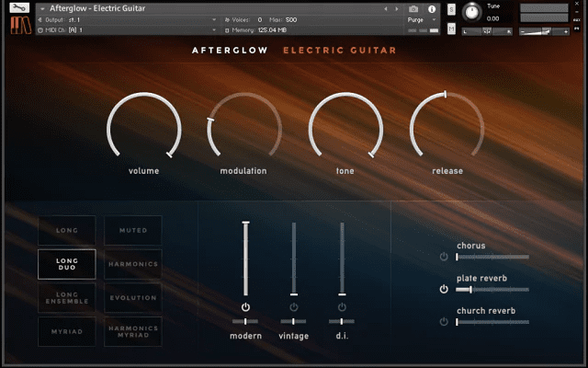
Task: Choose the Evolution articulation
Action: pyautogui.click(x=133, y=298)
